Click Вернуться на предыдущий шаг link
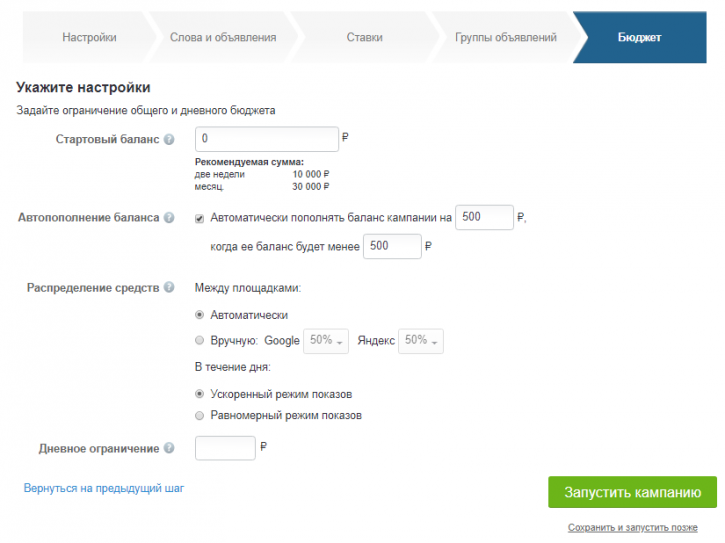Image resolution: width=725 pixels, height=543 pixels. tap(104, 488)
